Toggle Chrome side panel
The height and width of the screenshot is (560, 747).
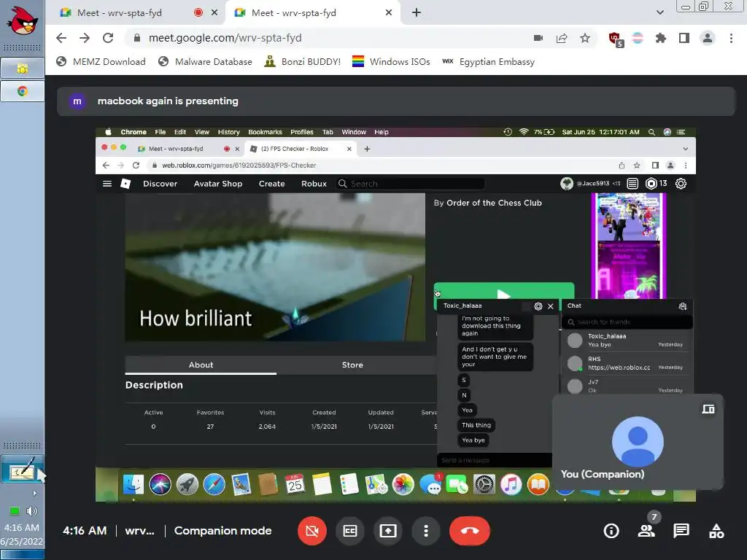[x=684, y=38]
